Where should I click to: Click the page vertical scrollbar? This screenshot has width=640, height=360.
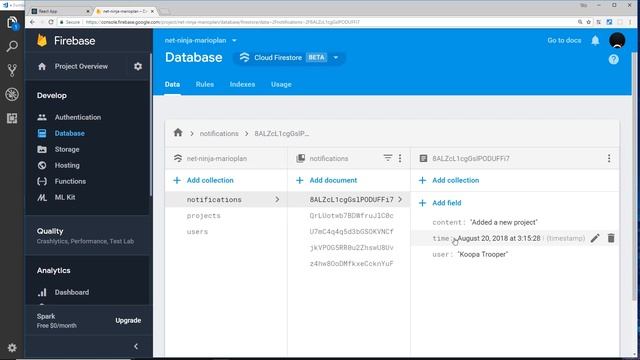click(x=634, y=176)
